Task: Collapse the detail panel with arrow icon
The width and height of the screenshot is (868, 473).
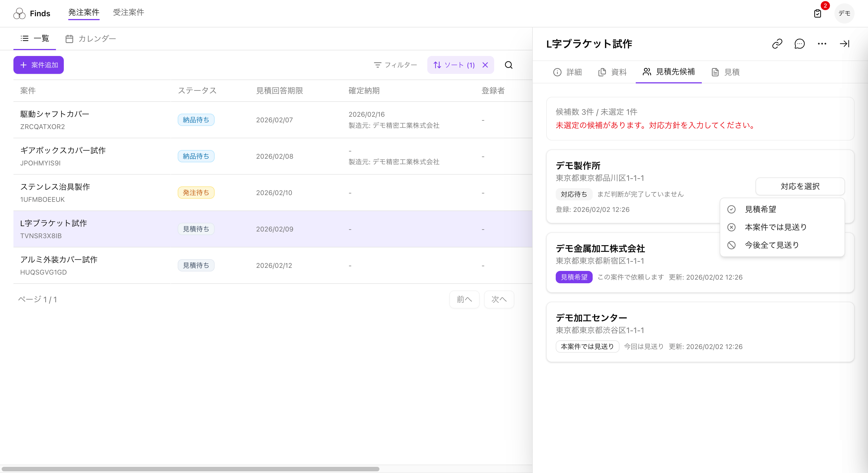Action: 844,44
